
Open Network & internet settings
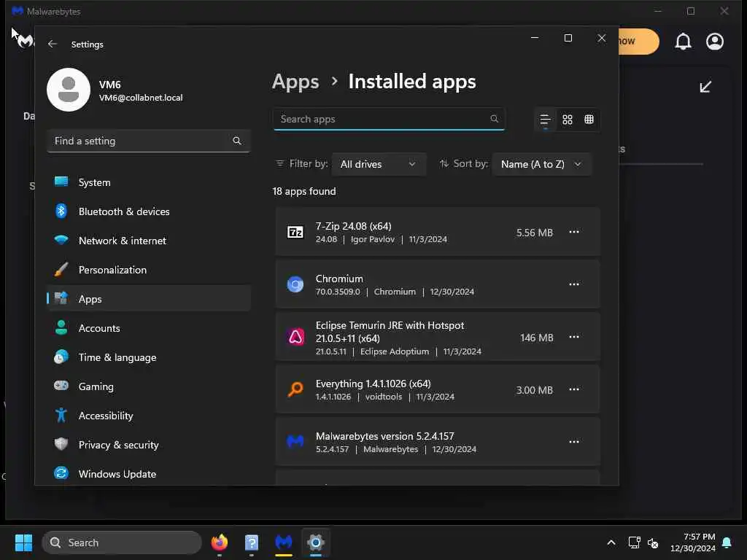coord(149,241)
